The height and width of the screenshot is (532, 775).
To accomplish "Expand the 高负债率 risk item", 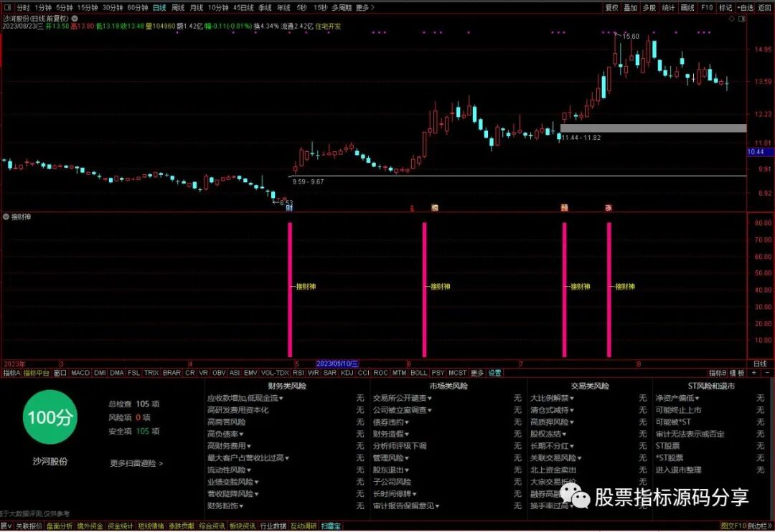I will tap(225, 434).
